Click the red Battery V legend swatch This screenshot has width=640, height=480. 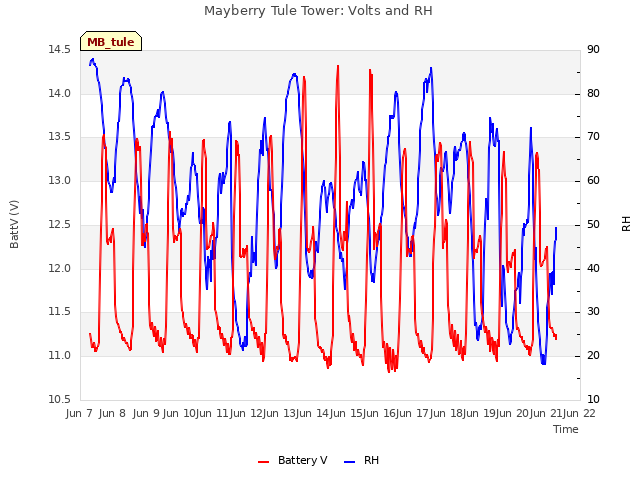(264, 462)
